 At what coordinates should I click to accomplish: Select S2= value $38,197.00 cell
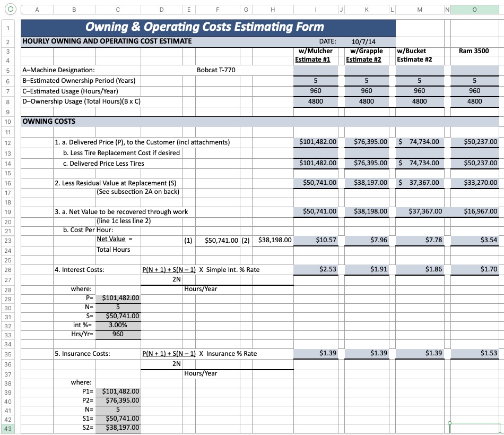(118, 428)
